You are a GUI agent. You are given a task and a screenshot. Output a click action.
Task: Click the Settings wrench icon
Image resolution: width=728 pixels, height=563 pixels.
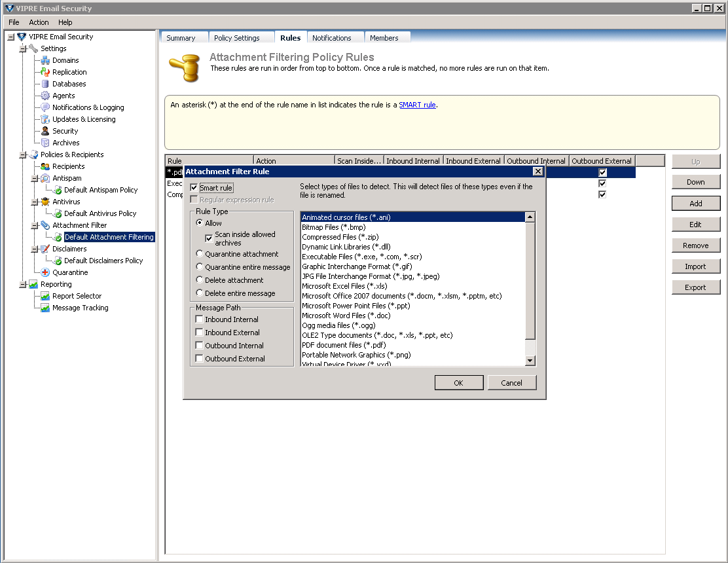33,48
